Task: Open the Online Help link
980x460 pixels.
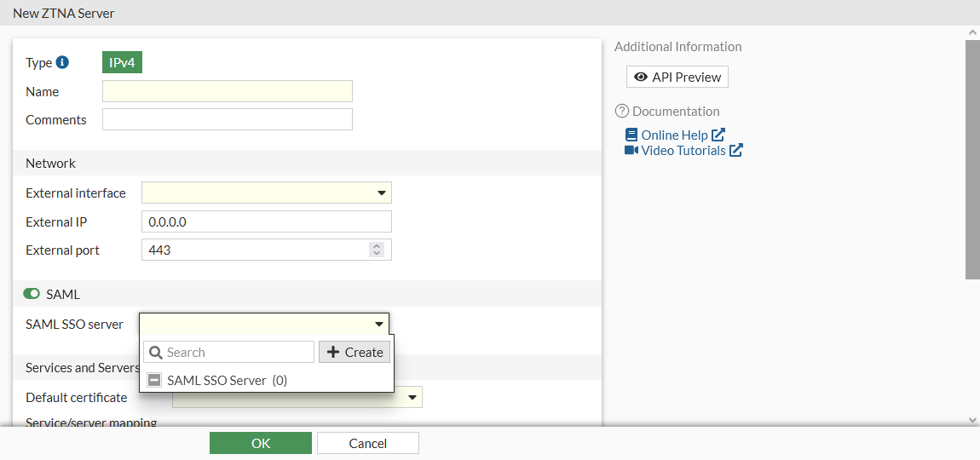Action: 675,135
